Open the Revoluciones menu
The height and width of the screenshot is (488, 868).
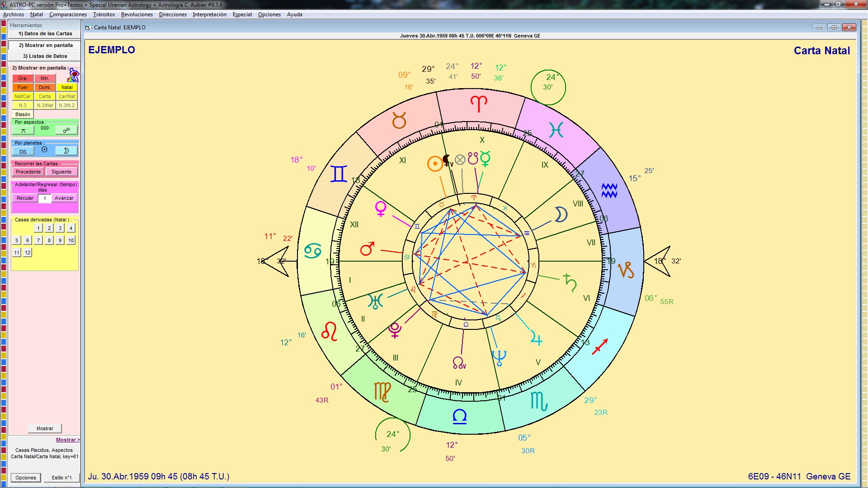pos(137,14)
